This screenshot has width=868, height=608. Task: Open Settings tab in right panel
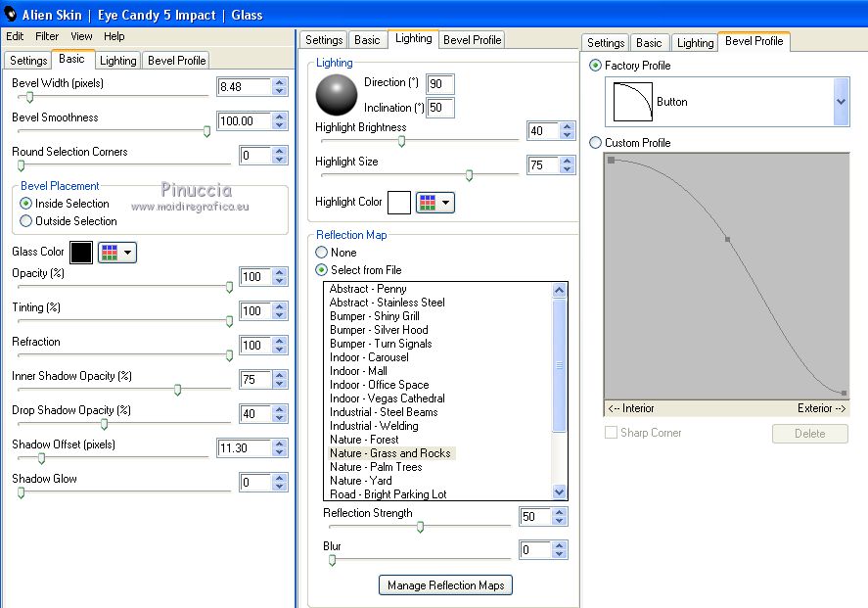(606, 43)
